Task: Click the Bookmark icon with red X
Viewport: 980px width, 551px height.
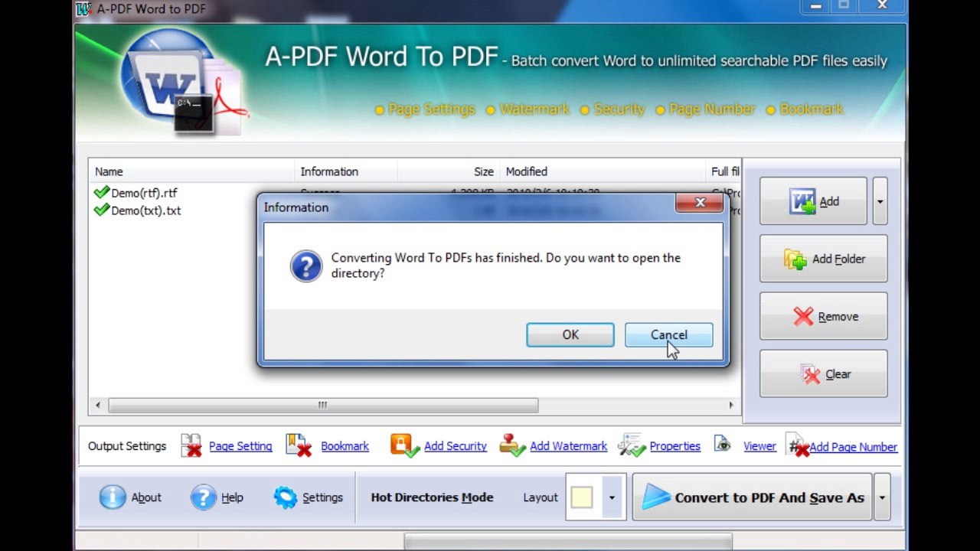Action: [x=299, y=445]
